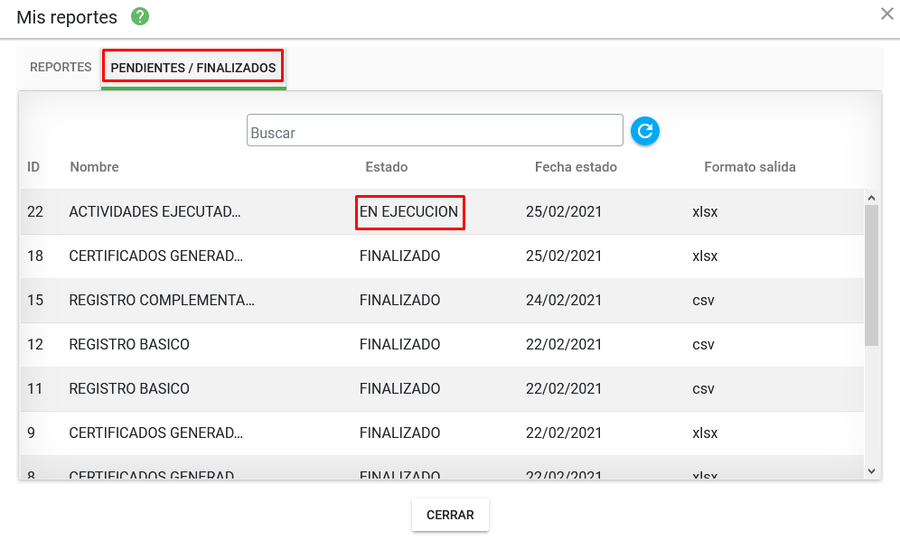Click xlsx format in row 9
900x540 pixels.
pos(705,433)
